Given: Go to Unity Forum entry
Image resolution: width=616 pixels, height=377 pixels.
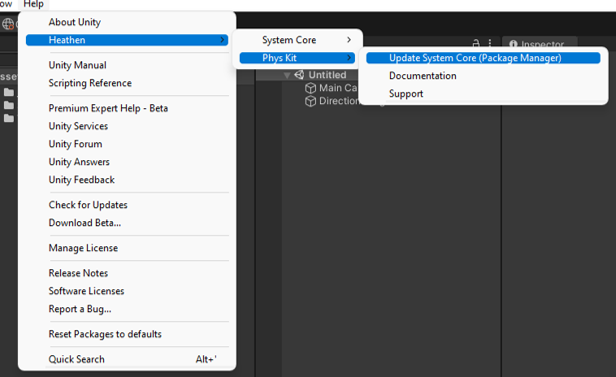Looking at the screenshot, I should click(75, 144).
